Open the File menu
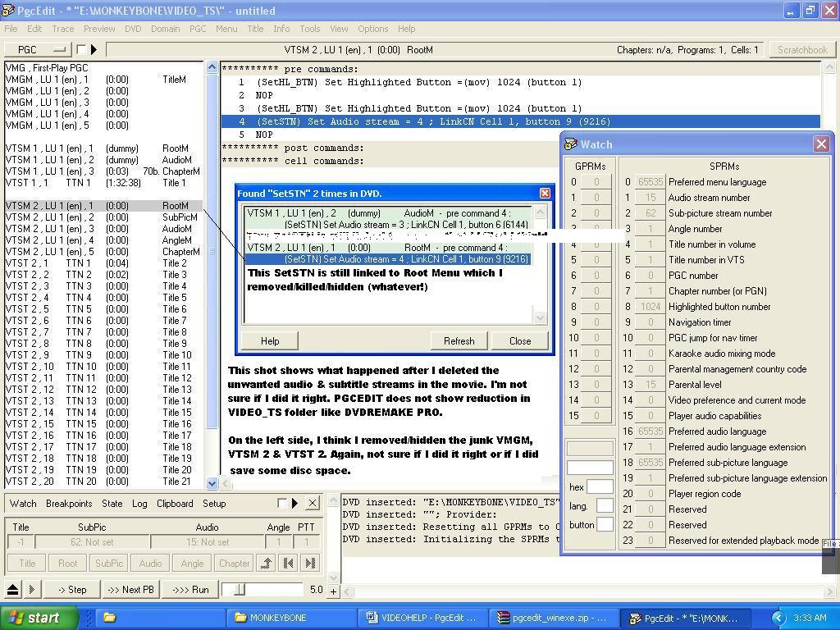Viewport: 840px width, 630px height. point(11,29)
